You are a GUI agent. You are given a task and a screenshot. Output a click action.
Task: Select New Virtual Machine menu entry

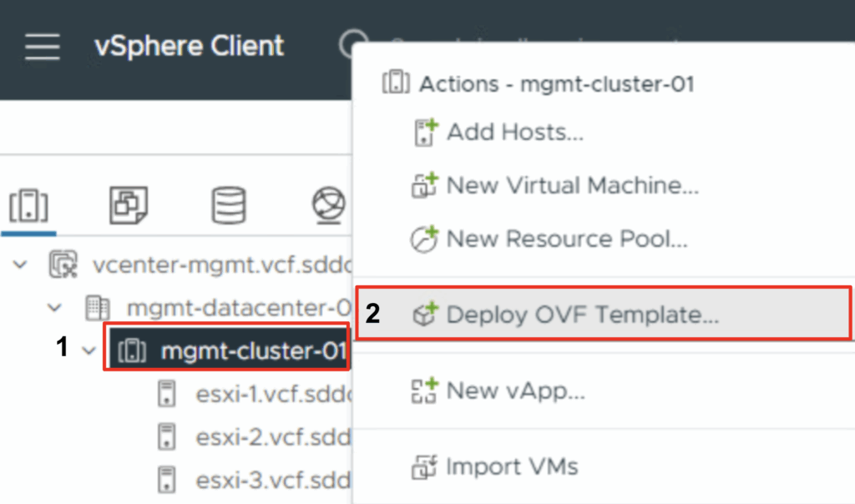[572, 185]
